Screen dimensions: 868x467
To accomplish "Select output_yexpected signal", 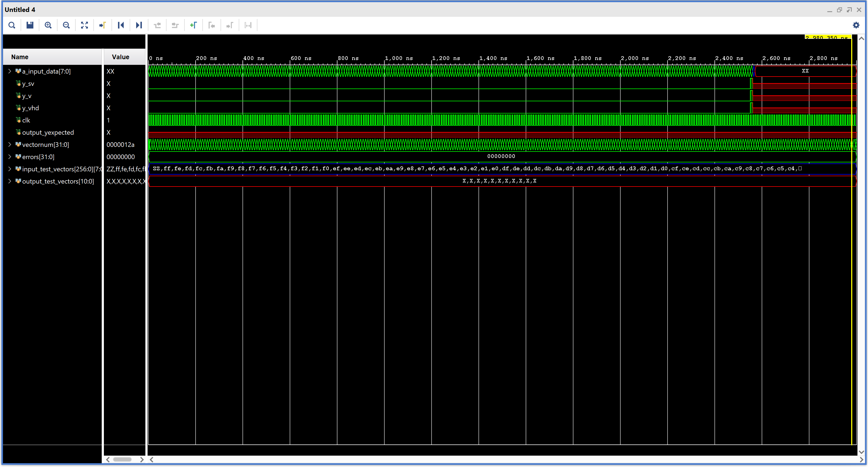I will coord(48,132).
